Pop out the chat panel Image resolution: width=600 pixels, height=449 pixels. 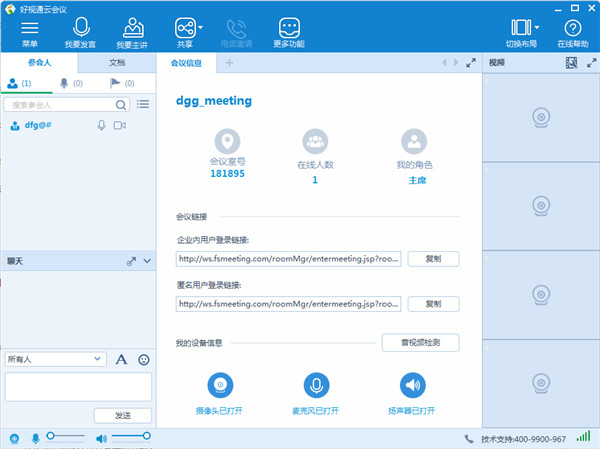130,261
